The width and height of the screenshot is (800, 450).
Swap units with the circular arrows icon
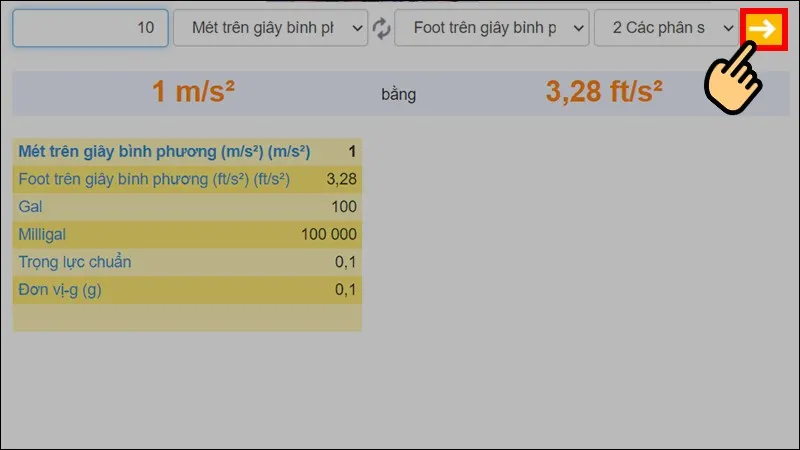(x=381, y=28)
